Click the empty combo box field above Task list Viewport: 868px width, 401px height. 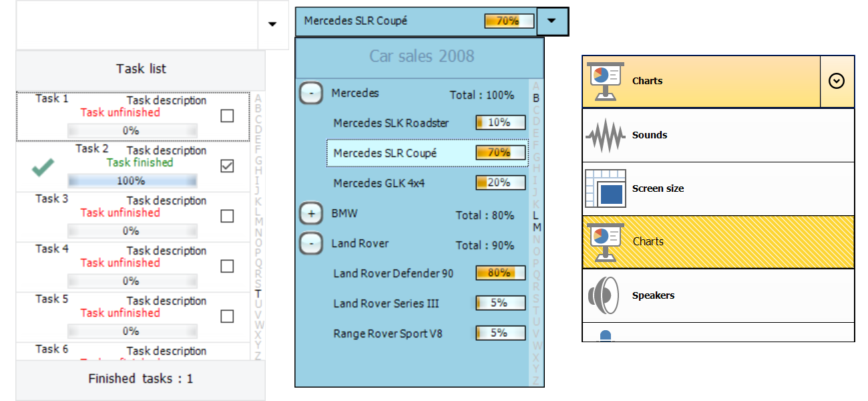pyautogui.click(x=137, y=25)
